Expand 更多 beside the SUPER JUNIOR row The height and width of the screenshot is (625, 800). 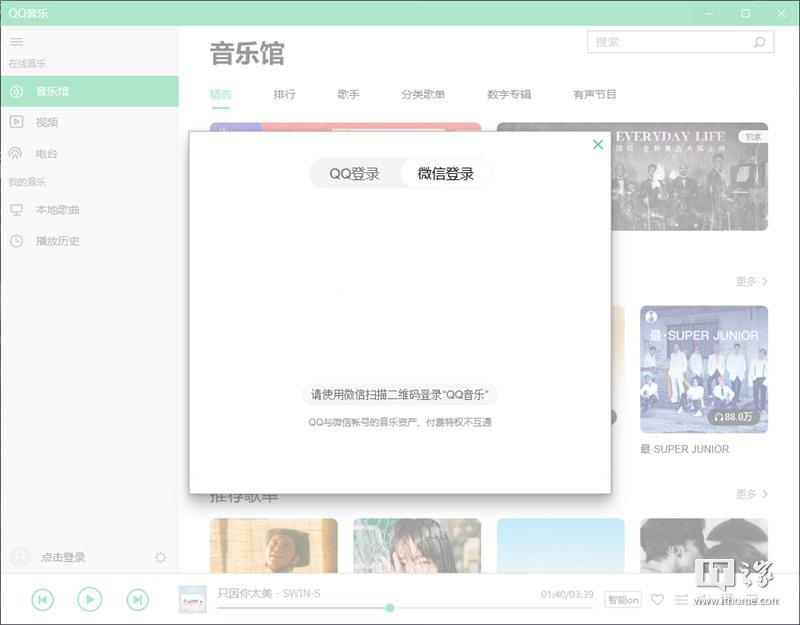(x=751, y=282)
